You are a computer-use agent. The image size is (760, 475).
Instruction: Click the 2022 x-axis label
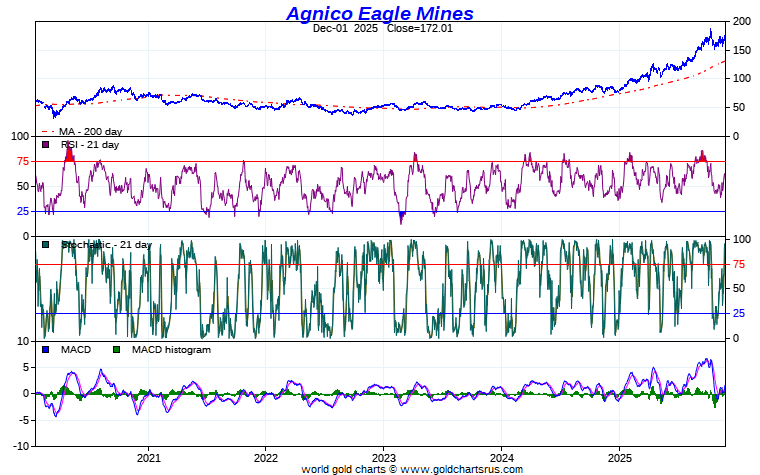tap(266, 458)
